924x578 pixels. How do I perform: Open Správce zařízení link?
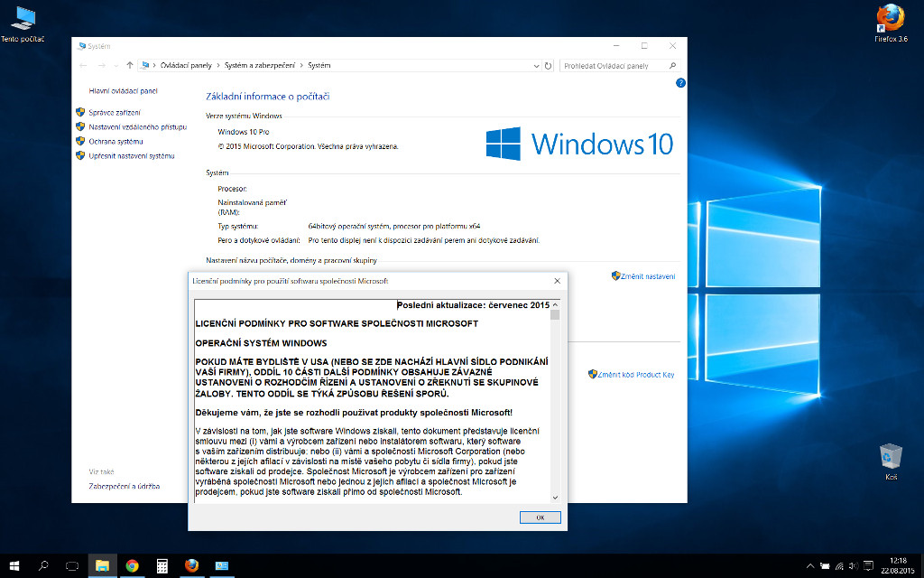[x=115, y=113]
